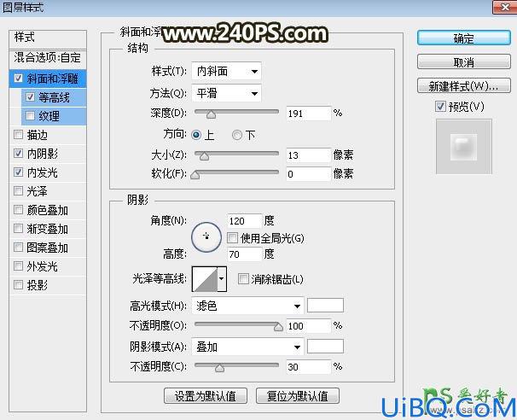Click the 软化 value field 0
517x420 pixels.
pos(308,174)
